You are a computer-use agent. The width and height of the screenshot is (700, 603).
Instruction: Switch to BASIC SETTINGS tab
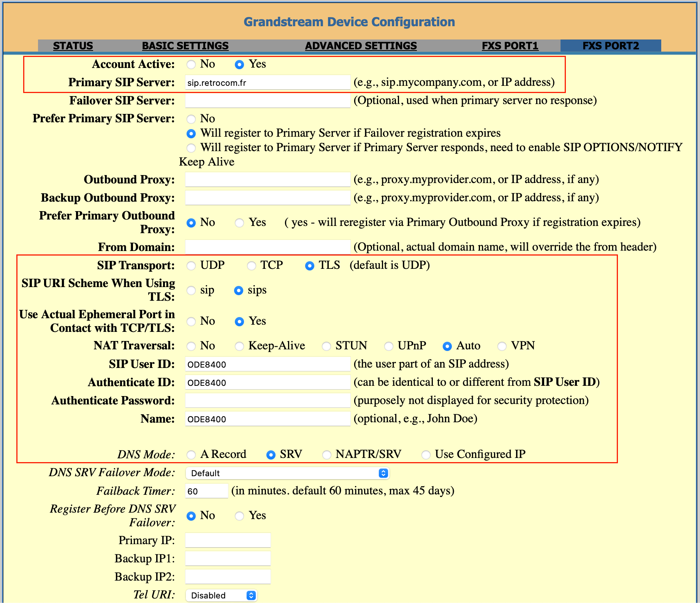click(x=185, y=46)
